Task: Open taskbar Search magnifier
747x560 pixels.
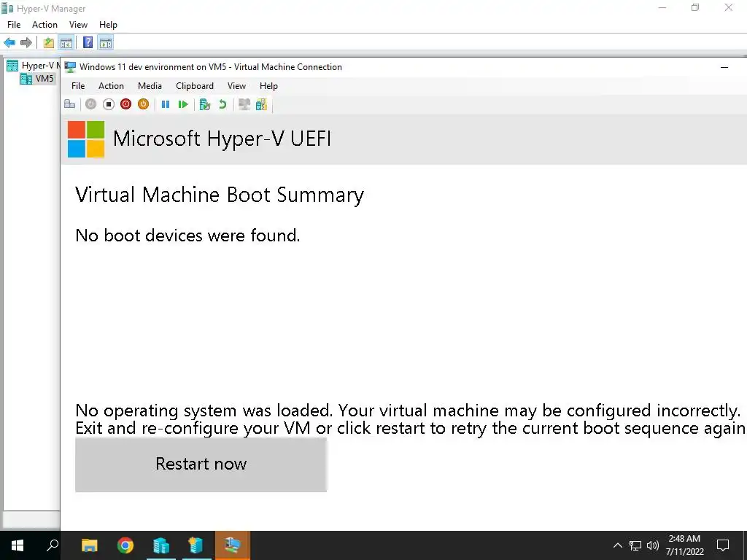Action: coord(53,545)
